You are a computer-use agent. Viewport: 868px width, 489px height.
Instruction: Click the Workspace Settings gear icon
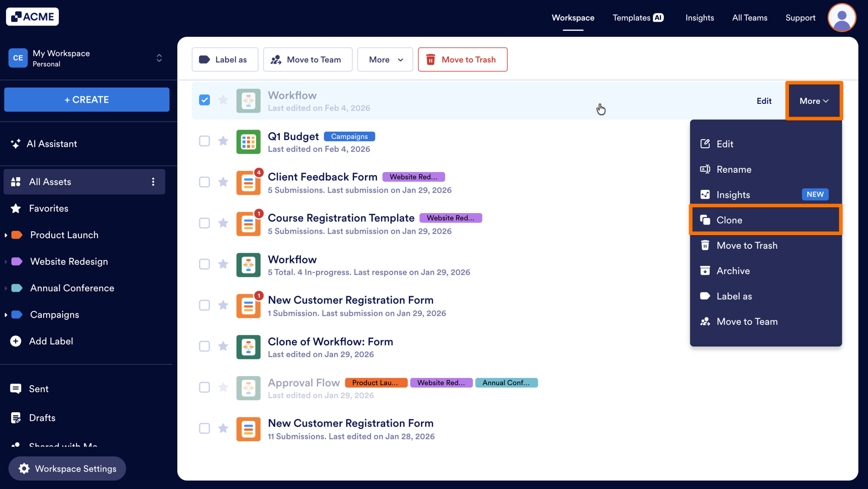24,469
